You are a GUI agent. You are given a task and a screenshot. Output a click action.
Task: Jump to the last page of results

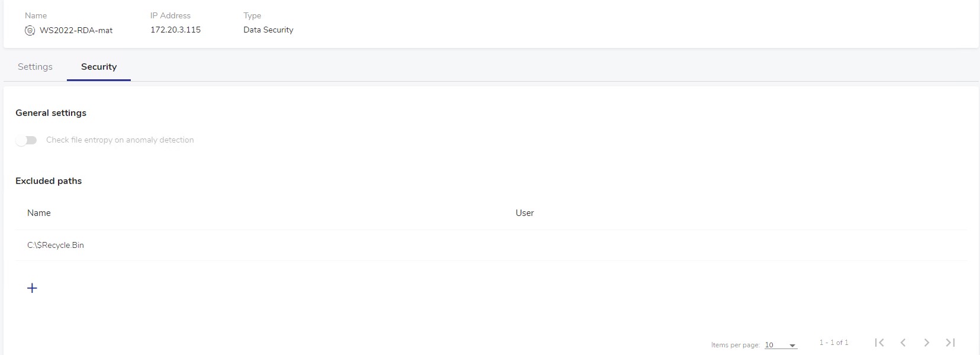click(x=950, y=343)
